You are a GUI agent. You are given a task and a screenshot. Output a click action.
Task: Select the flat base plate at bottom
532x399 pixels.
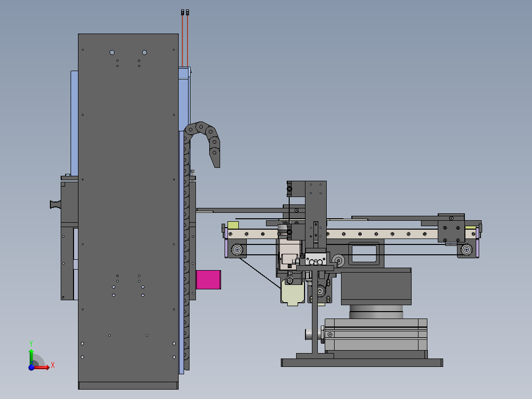pyautogui.click(x=362, y=362)
